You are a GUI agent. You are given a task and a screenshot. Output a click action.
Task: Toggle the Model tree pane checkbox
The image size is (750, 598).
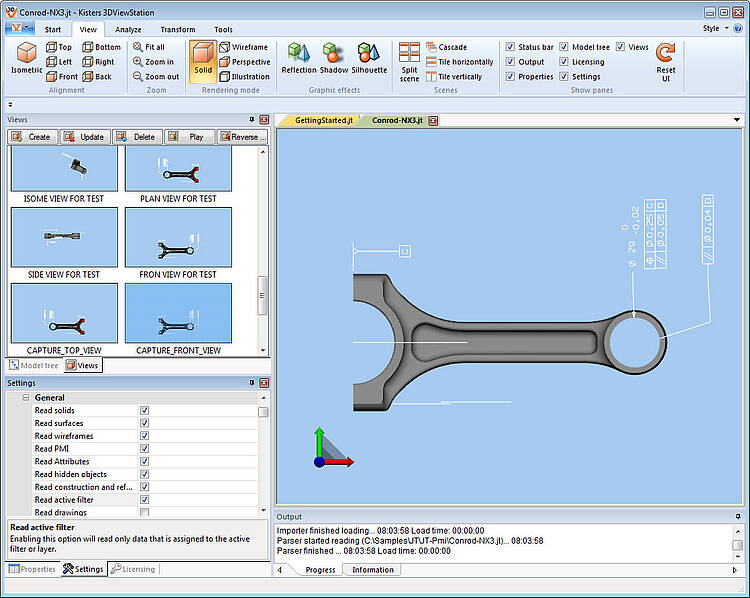[x=564, y=47]
